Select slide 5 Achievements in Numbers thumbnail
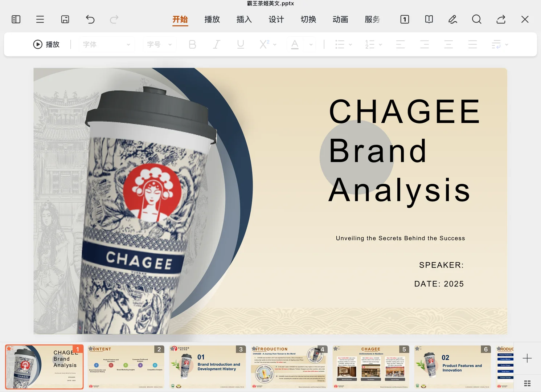 tap(371, 367)
